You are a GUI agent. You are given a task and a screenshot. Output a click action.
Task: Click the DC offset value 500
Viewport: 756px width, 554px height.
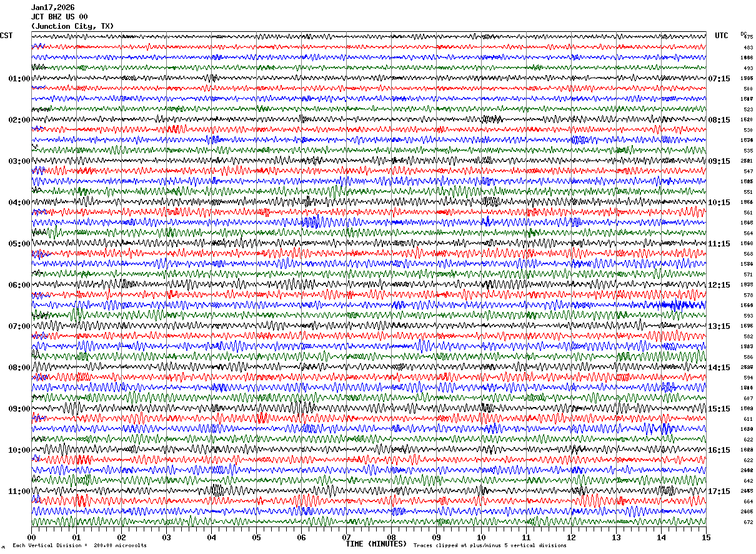pyautogui.click(x=748, y=89)
